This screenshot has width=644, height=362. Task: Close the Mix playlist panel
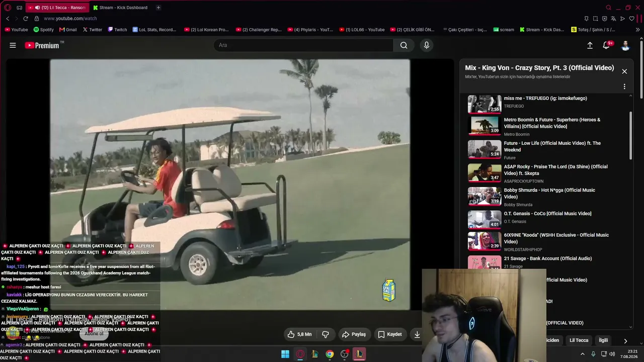click(624, 71)
